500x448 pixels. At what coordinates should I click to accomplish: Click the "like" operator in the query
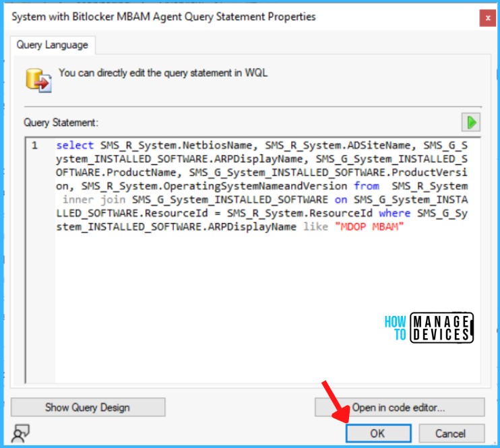pos(315,227)
